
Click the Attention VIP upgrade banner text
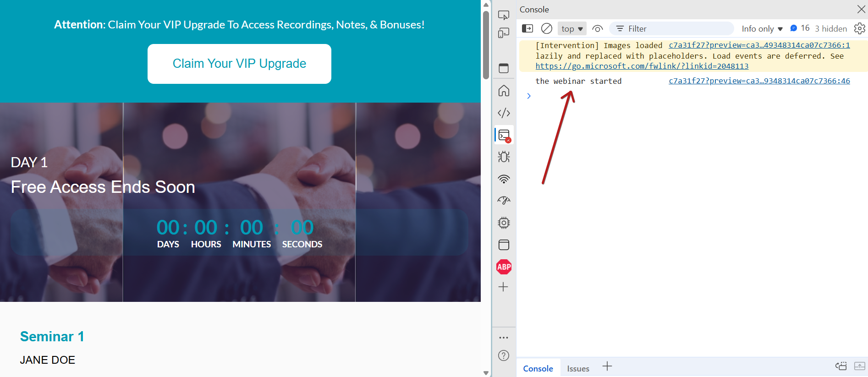(239, 25)
